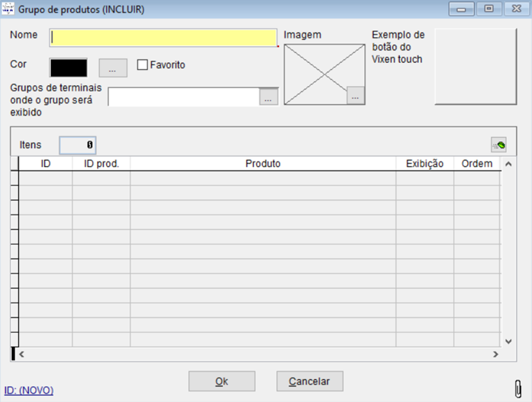Open the color picker ellipsis button
Screen dimensions: 532x402
click(113, 68)
